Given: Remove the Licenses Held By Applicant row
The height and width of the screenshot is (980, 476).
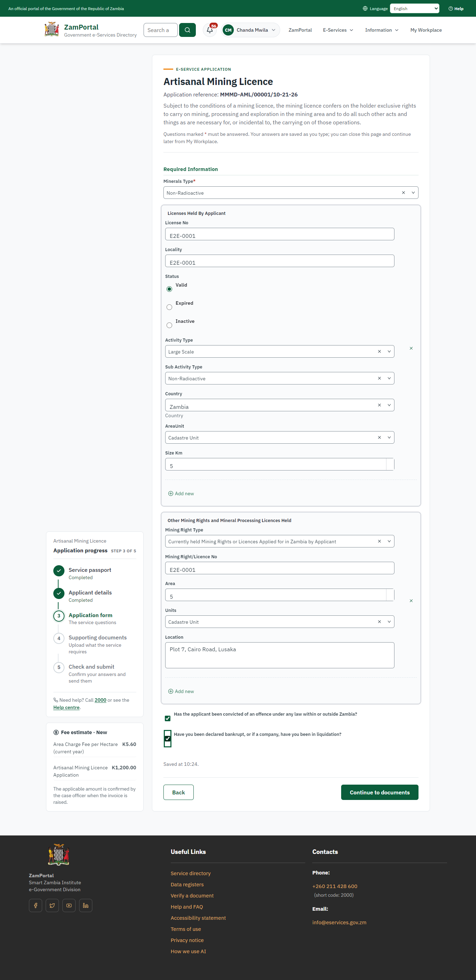Looking at the screenshot, I should (411, 349).
